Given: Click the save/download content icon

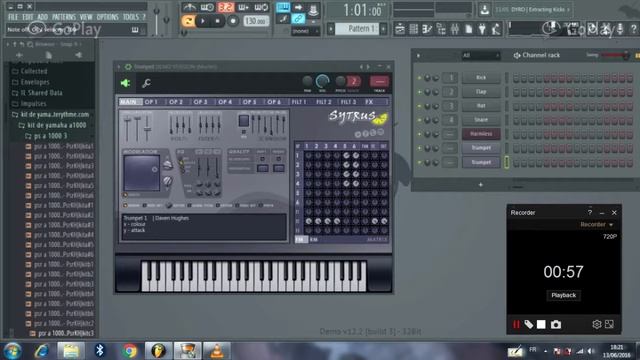Looking at the screenshot, I should pyautogui.click(x=484, y=9).
